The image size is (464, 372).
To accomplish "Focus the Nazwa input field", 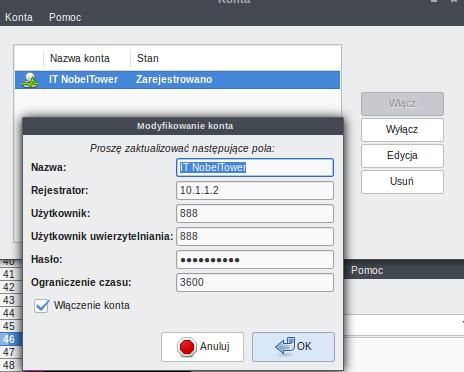I will click(255, 167).
